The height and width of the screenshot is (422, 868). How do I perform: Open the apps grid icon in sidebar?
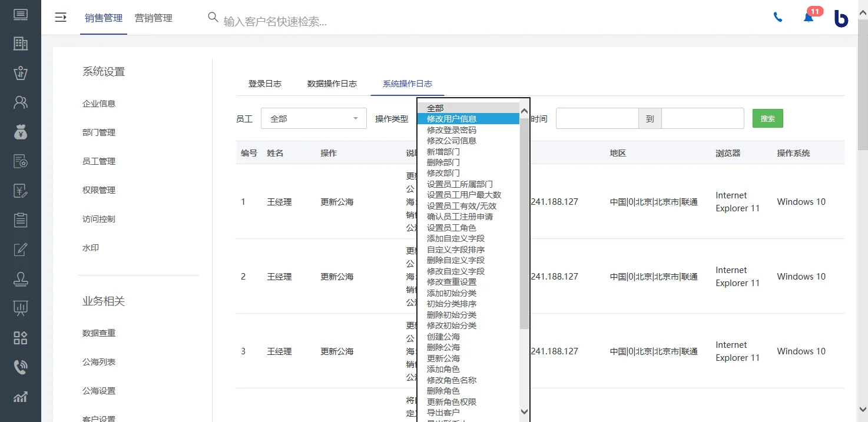pos(20,338)
